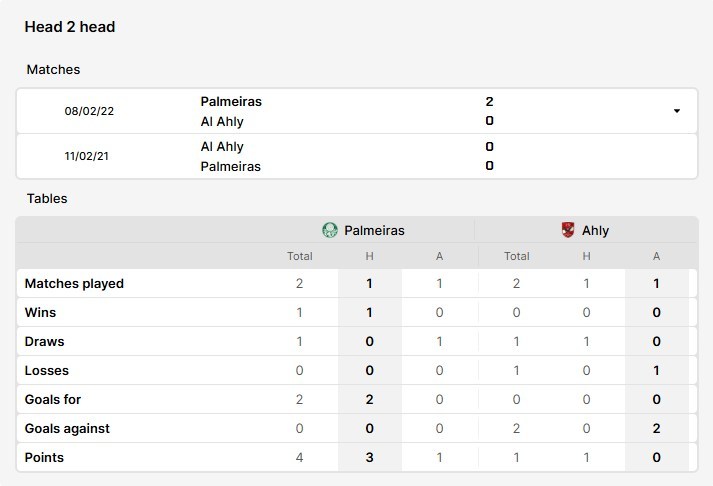
Task: Click Palmeiras name in 08/02/22 match
Action: (x=231, y=101)
